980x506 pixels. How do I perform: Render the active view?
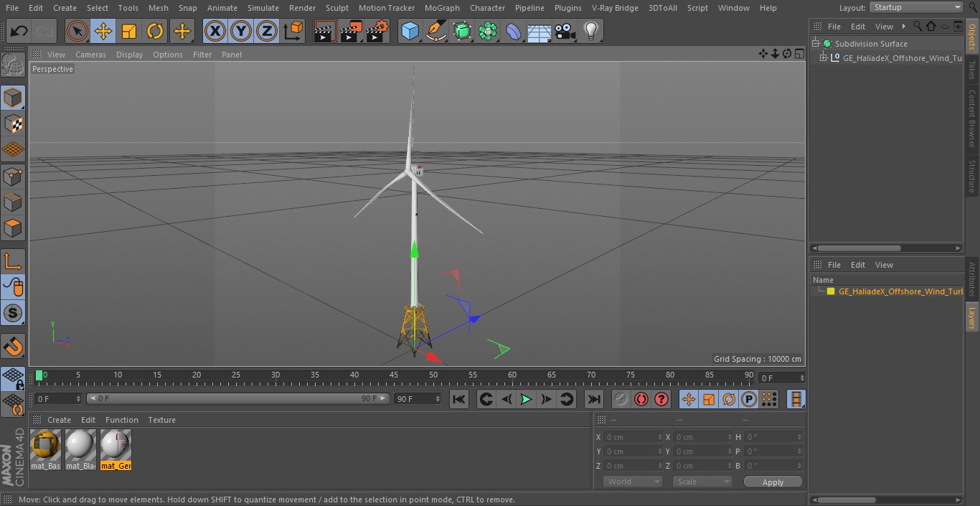click(x=324, y=32)
